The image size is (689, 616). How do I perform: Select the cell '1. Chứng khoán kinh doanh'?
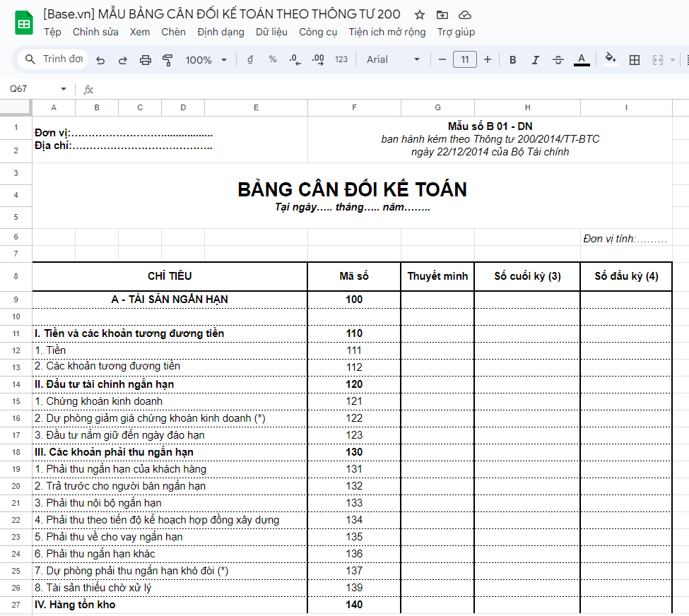pos(170,401)
